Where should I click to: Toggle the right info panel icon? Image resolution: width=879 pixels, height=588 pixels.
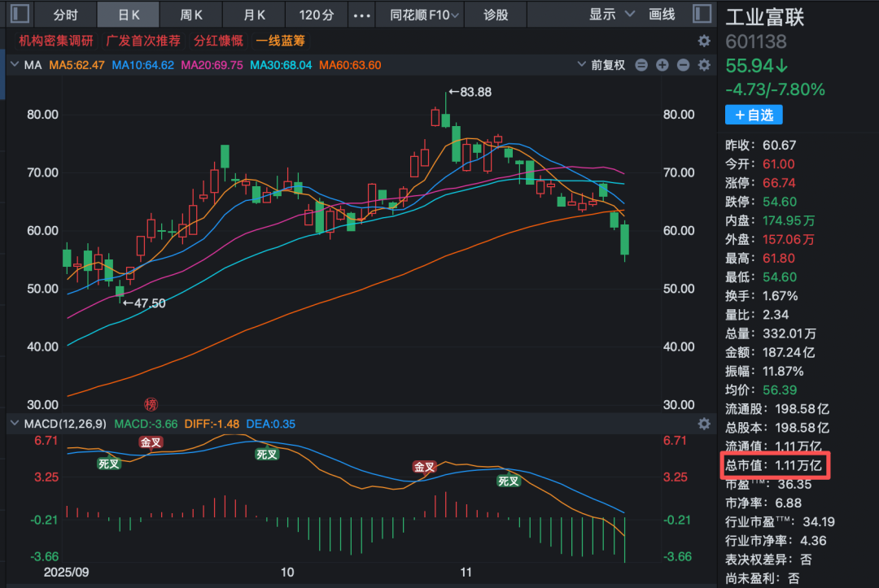tap(700, 14)
